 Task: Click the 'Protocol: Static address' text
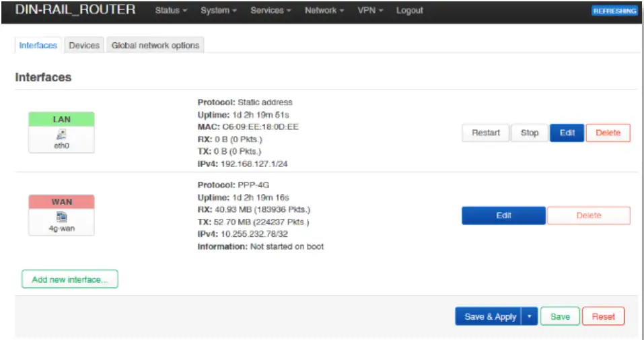pos(245,102)
